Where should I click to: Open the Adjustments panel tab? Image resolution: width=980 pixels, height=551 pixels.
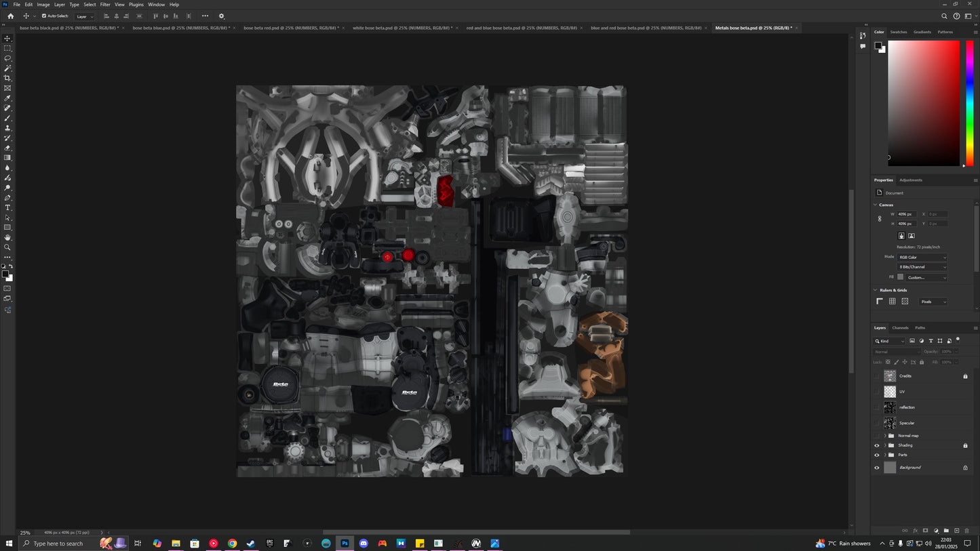tap(910, 180)
